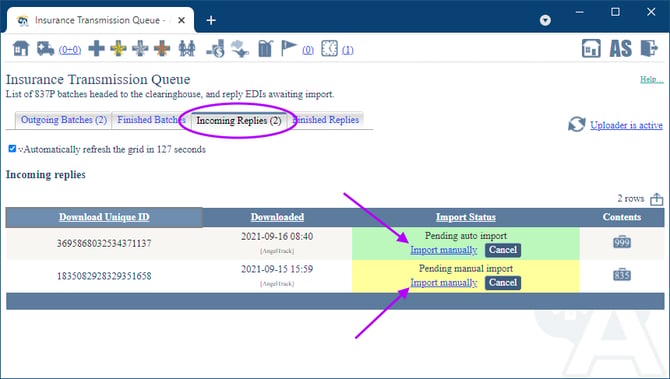View the 835 contents briefcase icon

pos(622,274)
